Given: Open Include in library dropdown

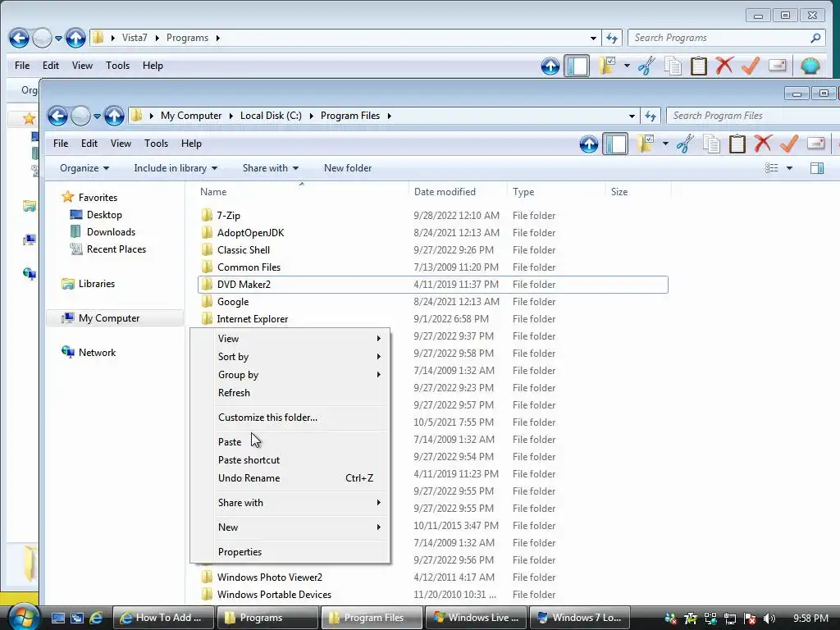Looking at the screenshot, I should click(x=176, y=168).
